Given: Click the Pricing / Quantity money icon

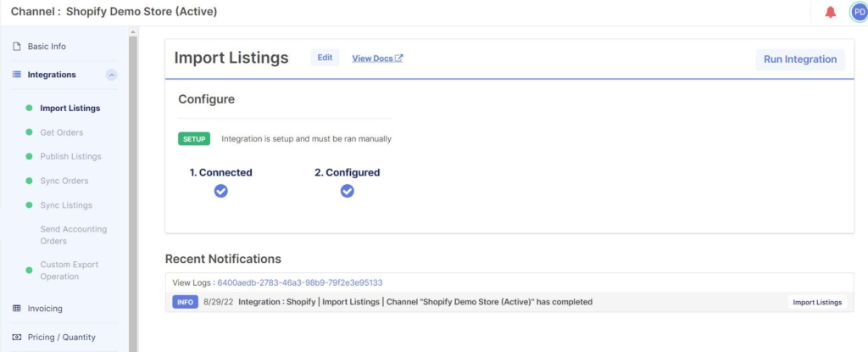Looking at the screenshot, I should coord(17,337).
